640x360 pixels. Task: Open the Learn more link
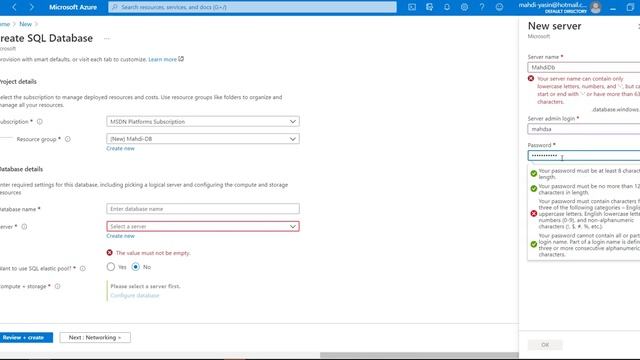click(162, 59)
